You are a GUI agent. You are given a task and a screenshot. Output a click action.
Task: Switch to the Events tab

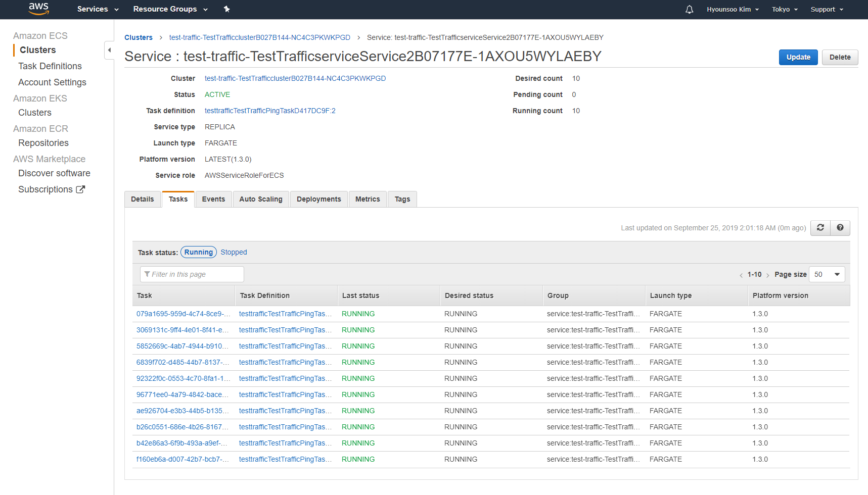[213, 199]
